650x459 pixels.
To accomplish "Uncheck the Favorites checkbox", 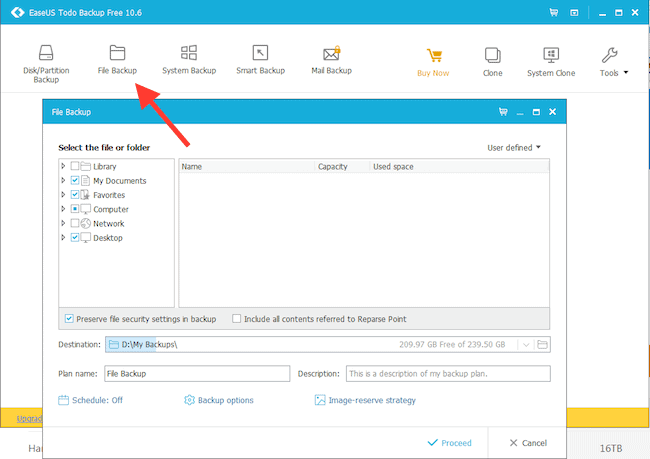I will pos(75,194).
